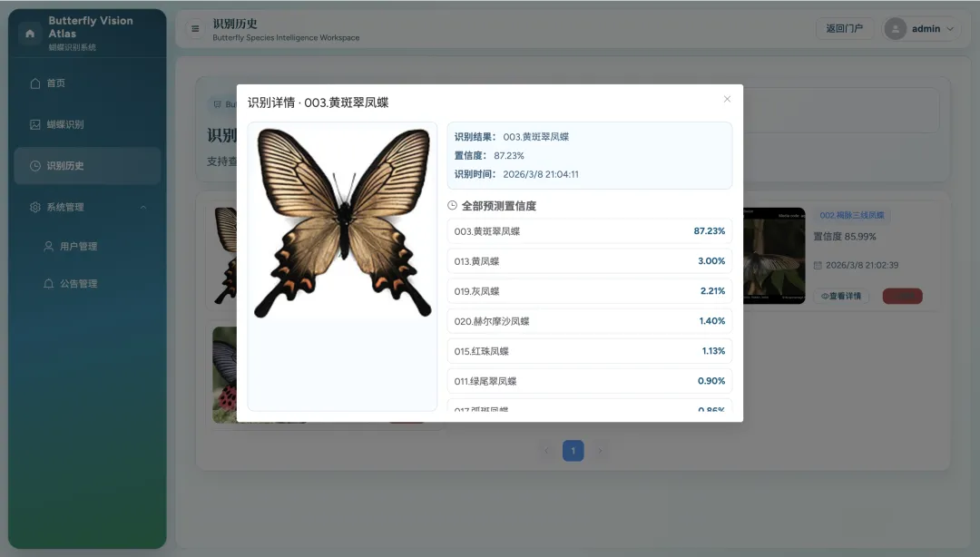This screenshot has height=557, width=980.
Task: Click the previous page arrow
Action: [x=546, y=451]
